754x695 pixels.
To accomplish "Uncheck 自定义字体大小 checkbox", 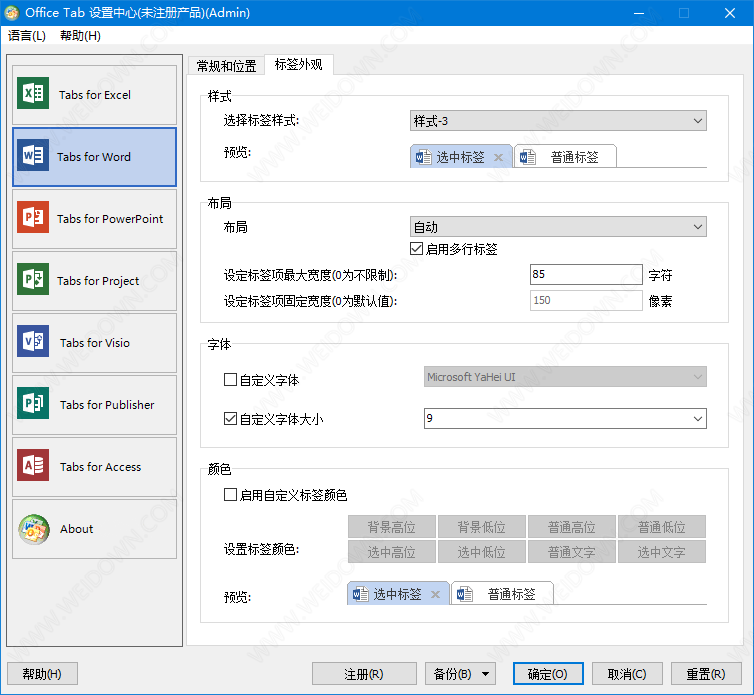I will coord(230,419).
